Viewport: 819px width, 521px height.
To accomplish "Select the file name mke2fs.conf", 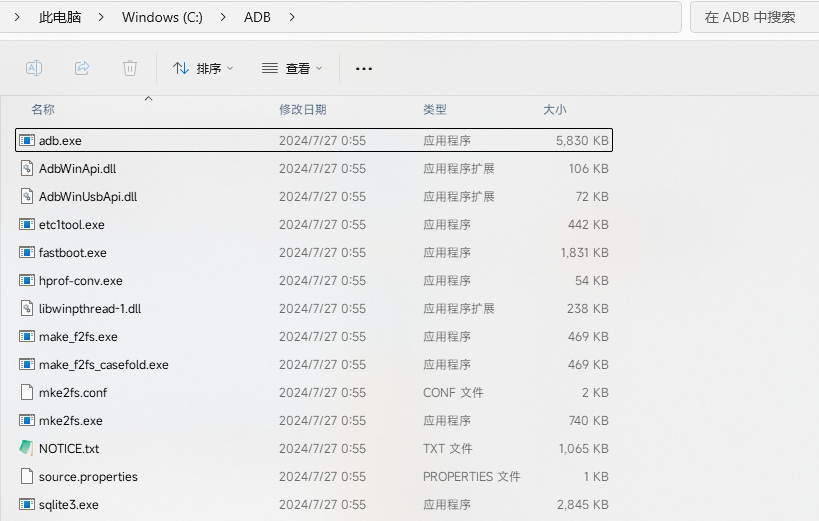I will point(73,393).
